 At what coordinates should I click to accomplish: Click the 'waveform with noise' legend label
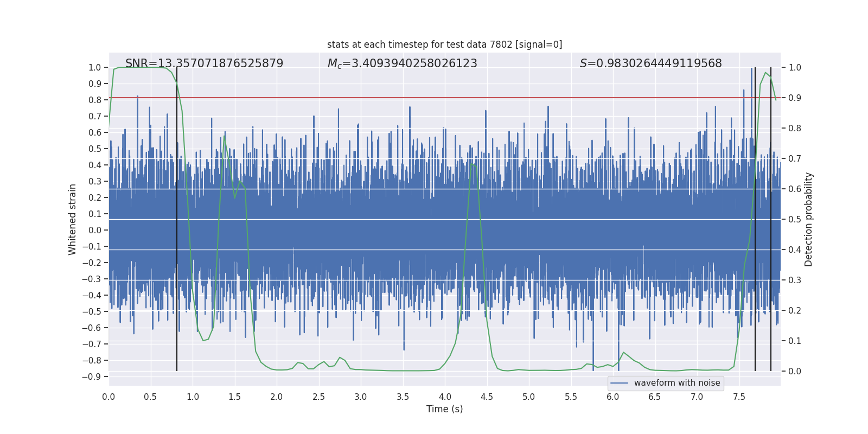[677, 383]
